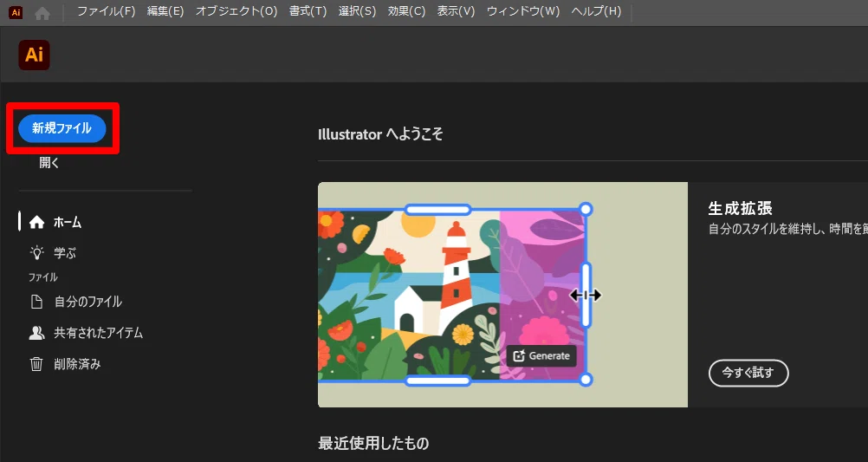Screen dimensions: 868x462
Task: Open the 選択(S) menu
Action: (357, 11)
